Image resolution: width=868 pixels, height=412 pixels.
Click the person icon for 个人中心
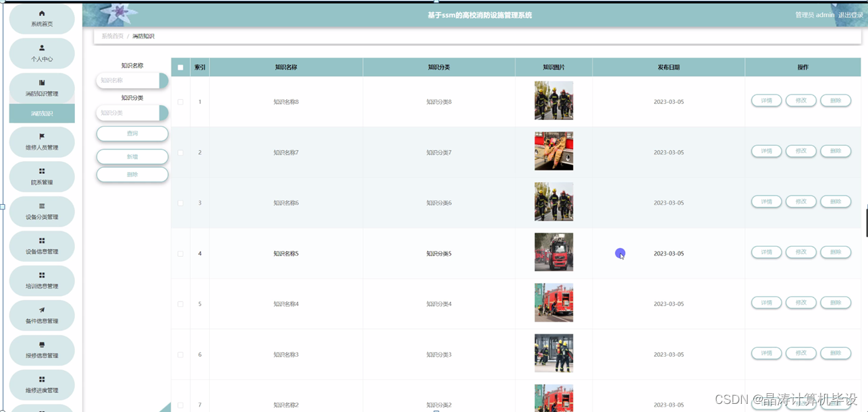(42, 48)
